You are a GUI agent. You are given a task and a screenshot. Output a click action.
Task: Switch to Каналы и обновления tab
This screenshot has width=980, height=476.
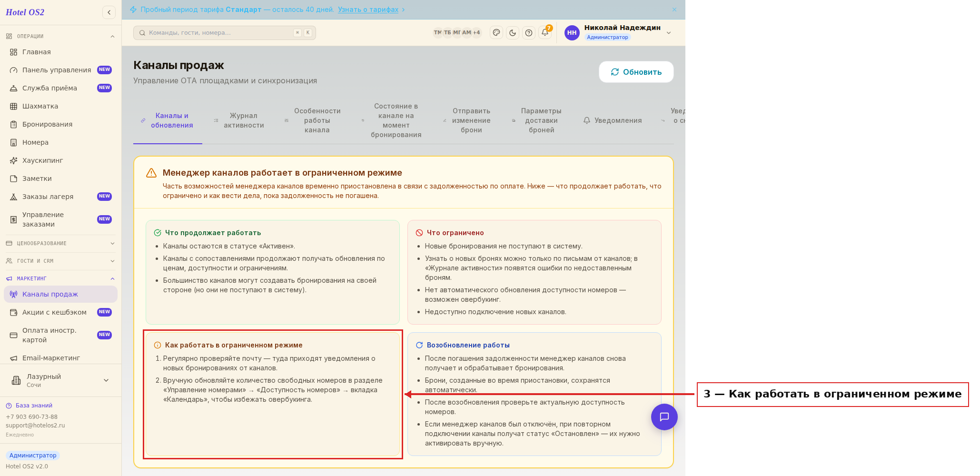pos(168,120)
